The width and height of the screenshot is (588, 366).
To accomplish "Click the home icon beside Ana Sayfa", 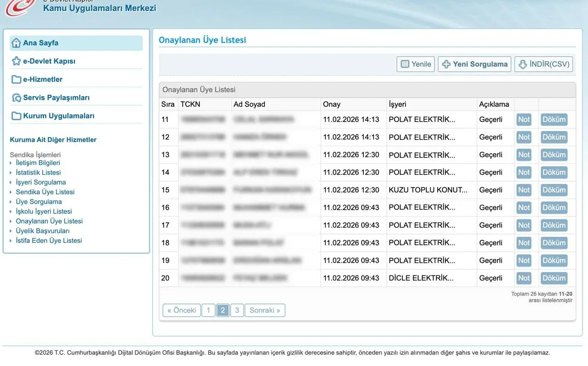I will [16, 43].
